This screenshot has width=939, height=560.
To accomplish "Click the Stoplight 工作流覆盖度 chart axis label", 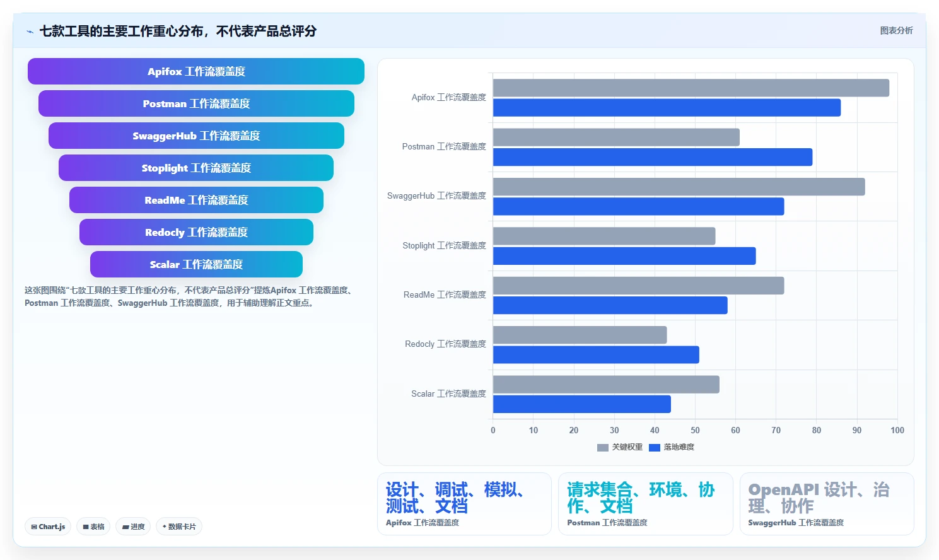I will pyautogui.click(x=444, y=246).
